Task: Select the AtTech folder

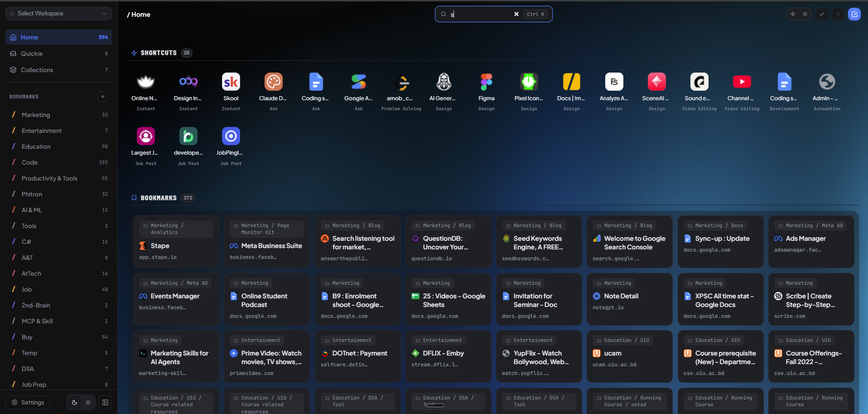Action: coord(58,273)
